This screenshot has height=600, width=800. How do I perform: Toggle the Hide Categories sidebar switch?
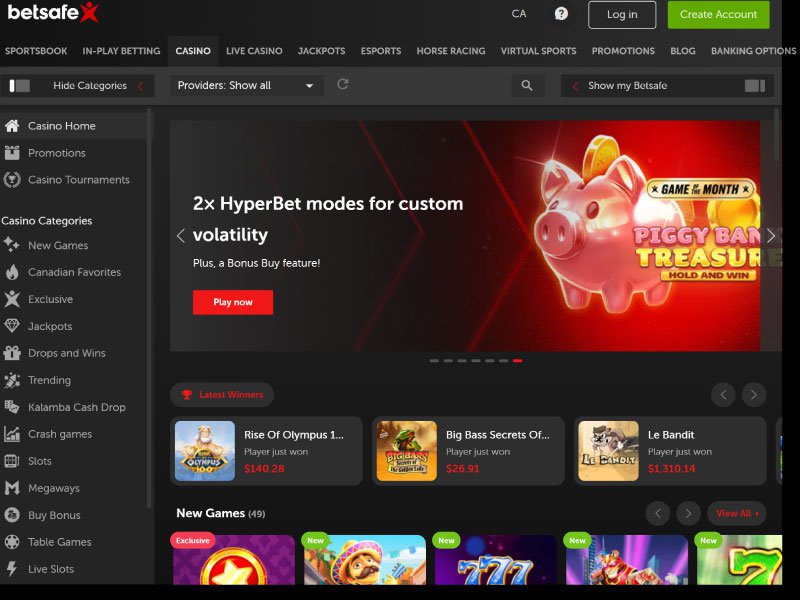(x=19, y=86)
